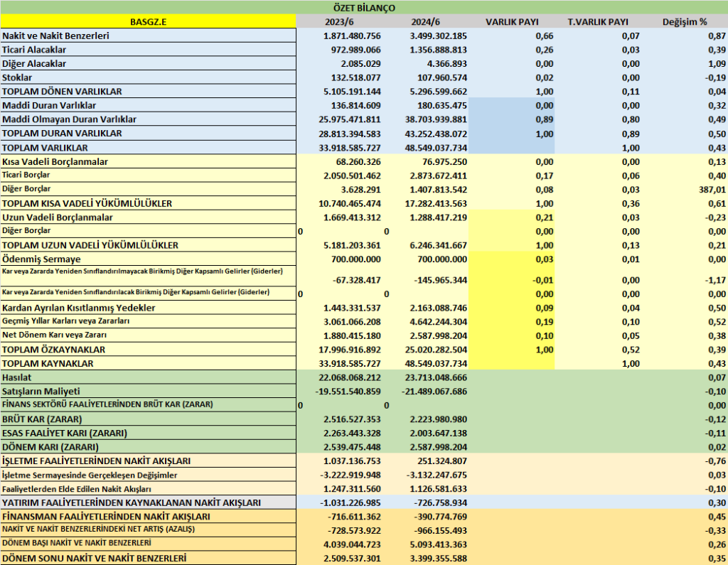Image resolution: width=728 pixels, height=565 pixels.
Task: Select the -0,76 change cell
Action: 715,461
